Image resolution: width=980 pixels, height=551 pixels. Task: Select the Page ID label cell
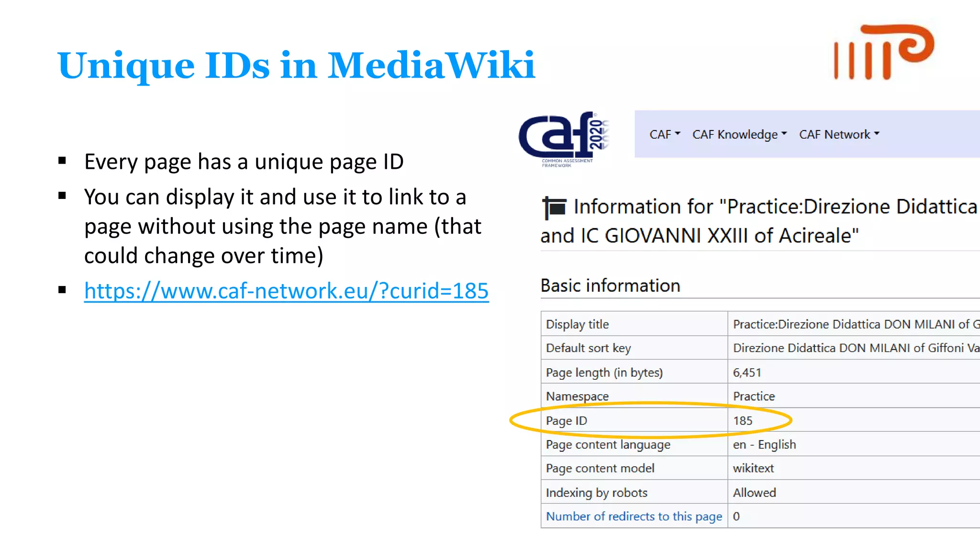point(635,420)
